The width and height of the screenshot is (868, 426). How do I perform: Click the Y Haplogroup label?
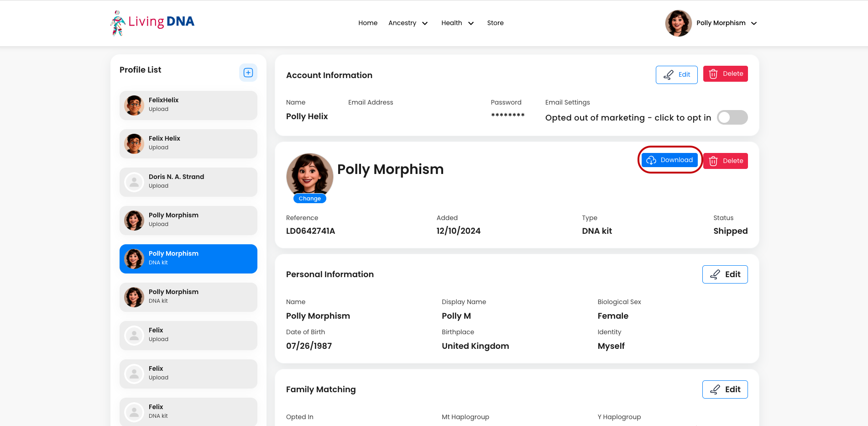tap(619, 417)
